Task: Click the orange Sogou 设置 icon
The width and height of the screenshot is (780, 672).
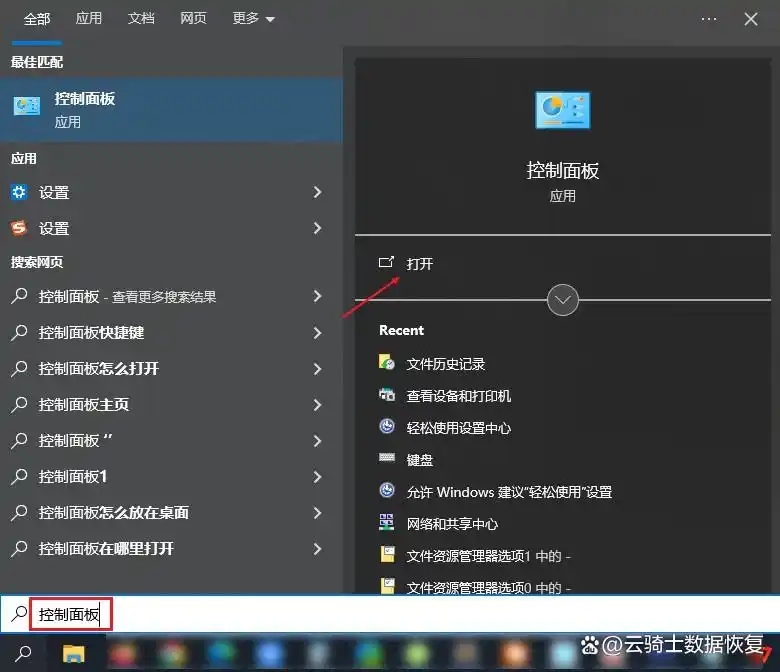Action: point(19,228)
